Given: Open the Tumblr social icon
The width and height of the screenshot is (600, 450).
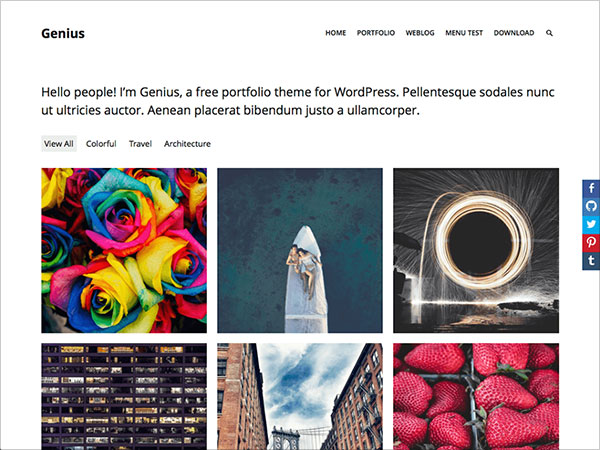Looking at the screenshot, I should tap(591, 261).
